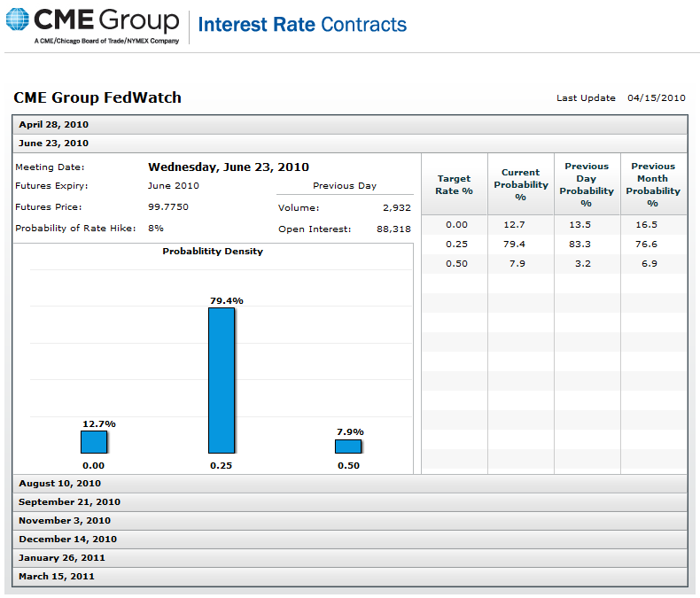Viewport: 700px width, 598px height.
Task: Click the 79.4% label above the bar
Action: click(227, 301)
